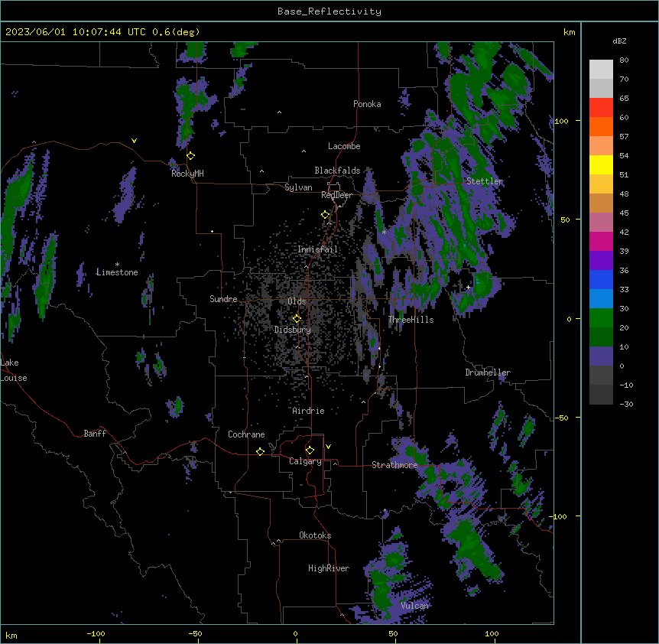Click the Calgary city label
This screenshot has height=644, width=659.
(x=305, y=461)
